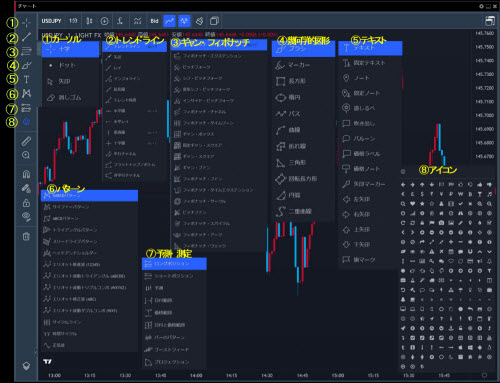Click the TradingView logo on the chart

click(x=47, y=361)
